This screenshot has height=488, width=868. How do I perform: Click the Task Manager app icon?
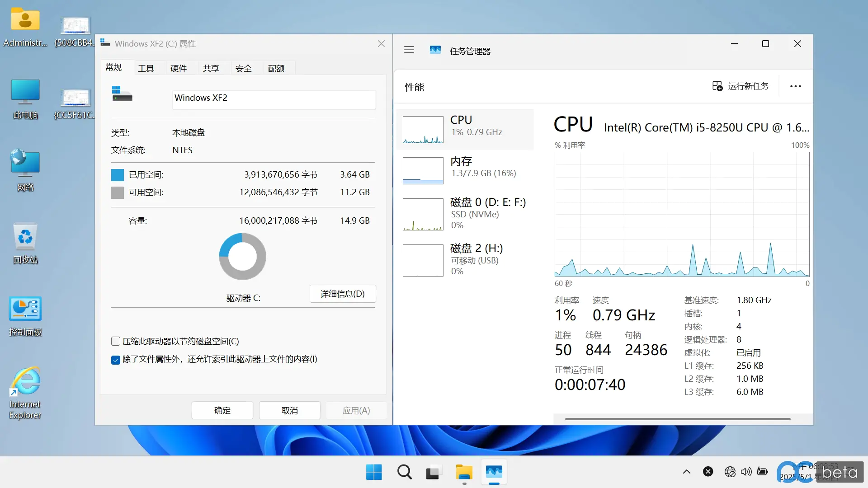pos(435,50)
